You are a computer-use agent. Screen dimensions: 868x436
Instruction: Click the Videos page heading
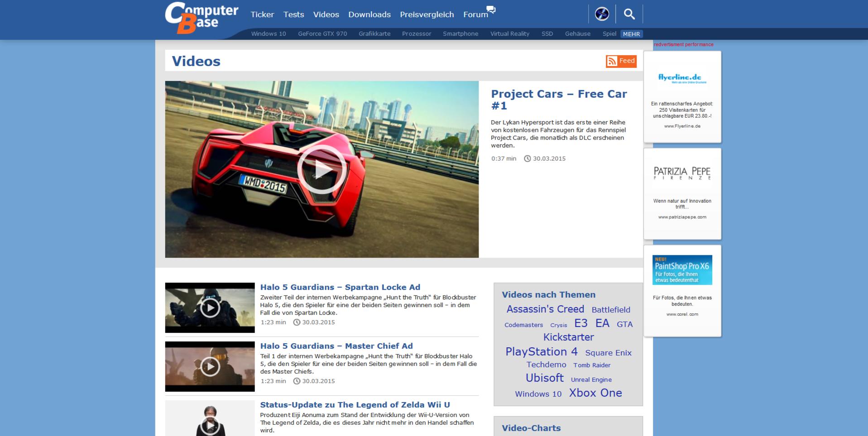click(x=196, y=61)
